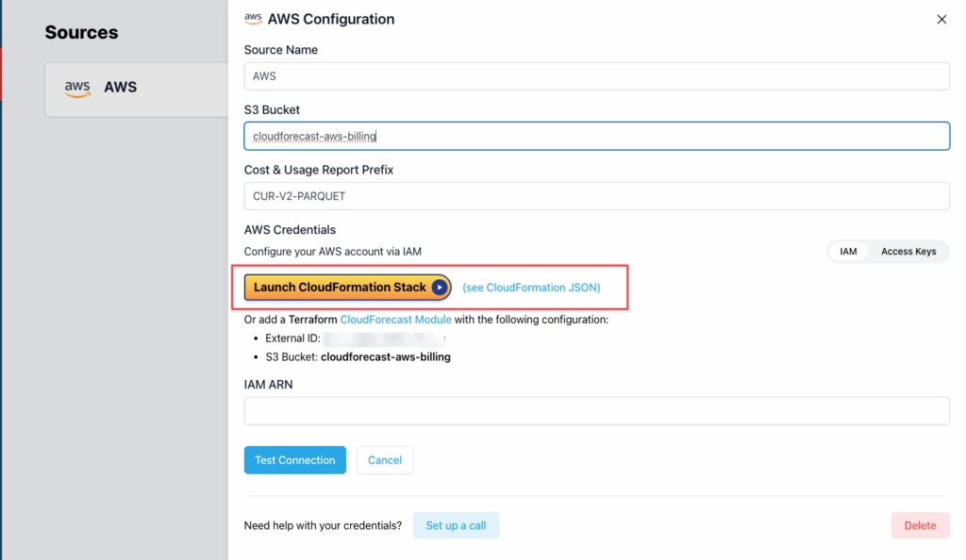The width and height of the screenshot is (966, 560).
Task: Switch credentials mode to Access Keys
Action: pos(908,251)
